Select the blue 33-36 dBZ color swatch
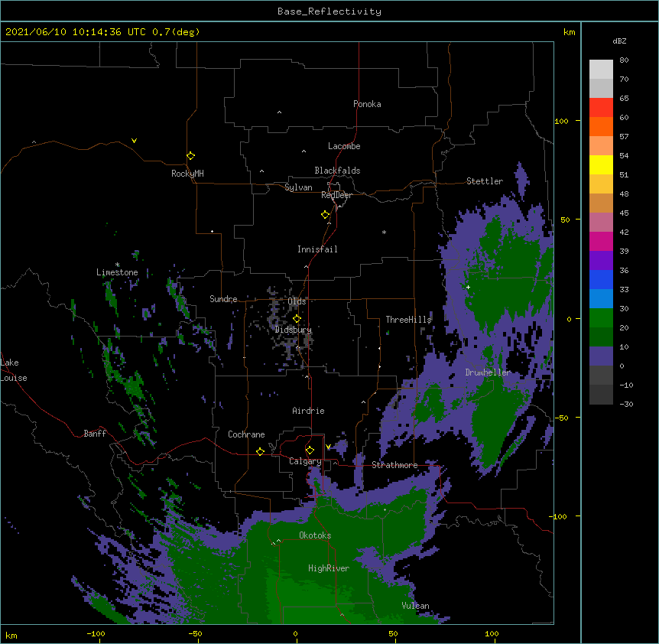659x644 pixels. [x=601, y=279]
